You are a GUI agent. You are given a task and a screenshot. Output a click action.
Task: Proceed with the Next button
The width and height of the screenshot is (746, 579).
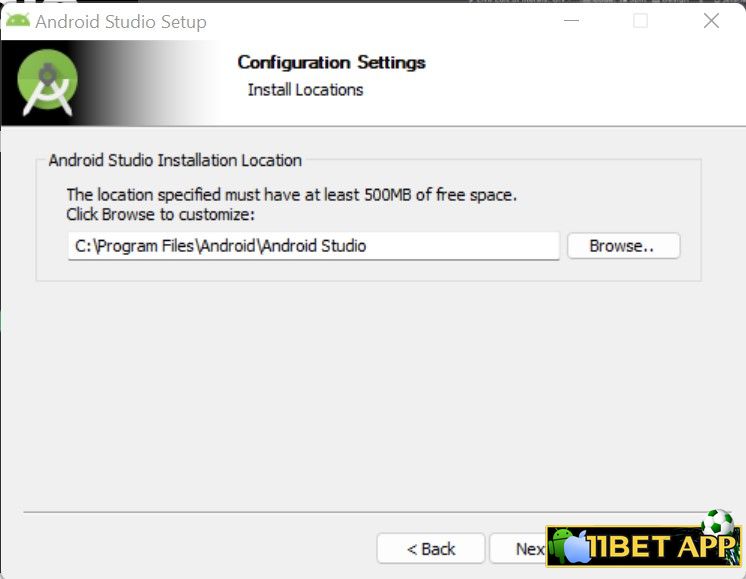[519, 549]
